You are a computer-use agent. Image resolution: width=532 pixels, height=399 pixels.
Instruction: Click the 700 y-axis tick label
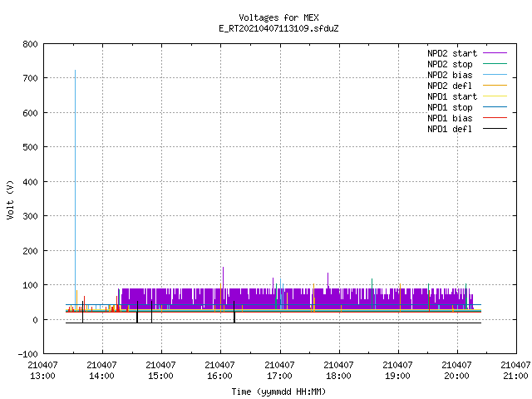[30, 78]
